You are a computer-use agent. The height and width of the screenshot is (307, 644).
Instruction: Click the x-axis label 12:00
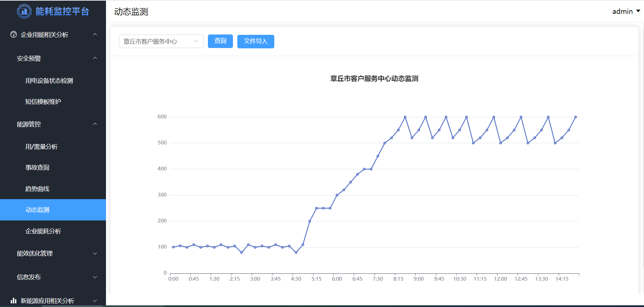[x=500, y=279]
